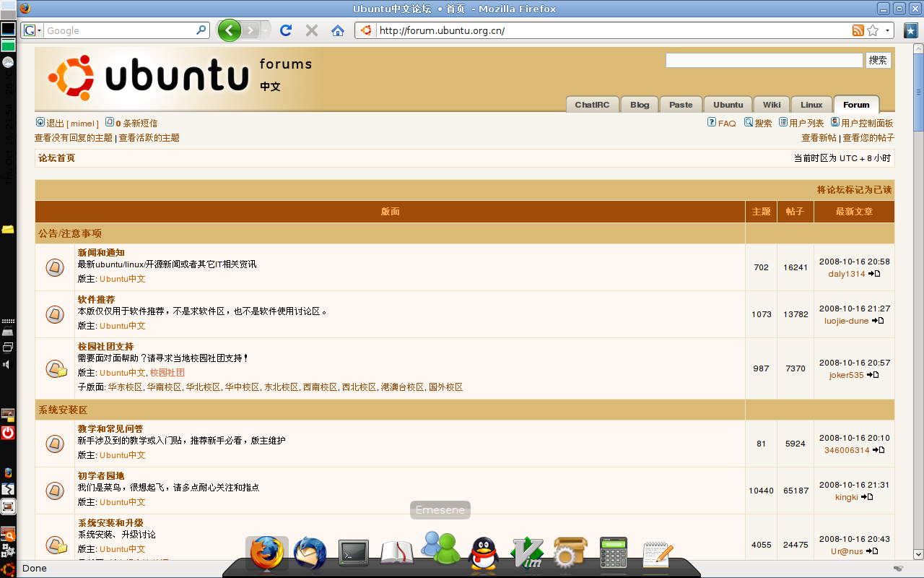Open the 初学者园地 forum
The height and width of the screenshot is (578, 924).
101,476
